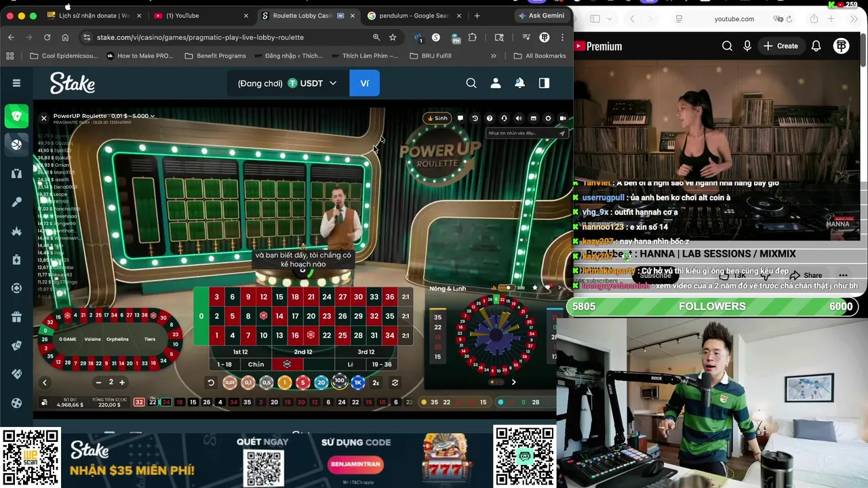Select the blue 20 chip
The height and width of the screenshot is (488, 868).
pos(321,382)
